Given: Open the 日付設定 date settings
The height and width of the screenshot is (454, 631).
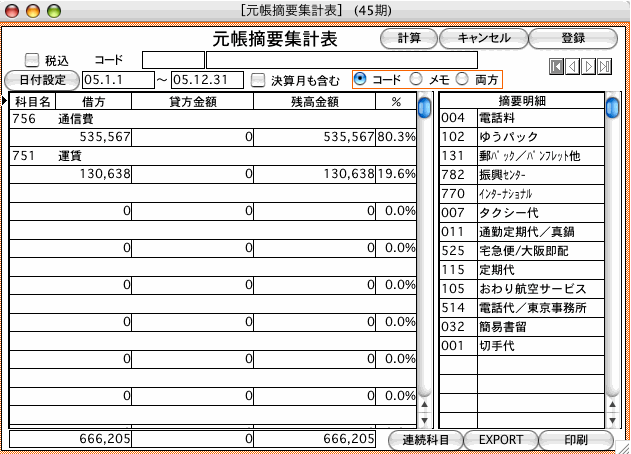Looking at the screenshot, I should pyautogui.click(x=41, y=79).
